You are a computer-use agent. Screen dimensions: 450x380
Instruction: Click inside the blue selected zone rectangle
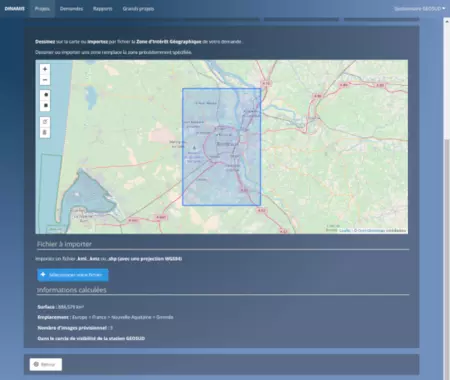coord(221,147)
